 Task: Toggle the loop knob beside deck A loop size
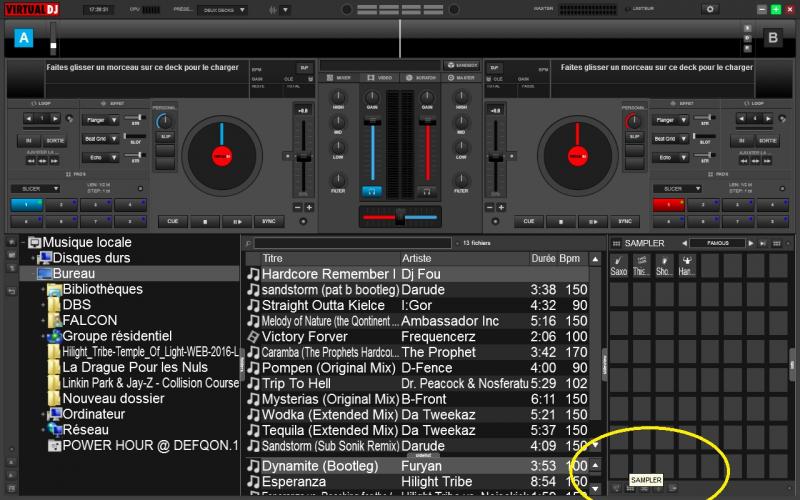coord(69,118)
